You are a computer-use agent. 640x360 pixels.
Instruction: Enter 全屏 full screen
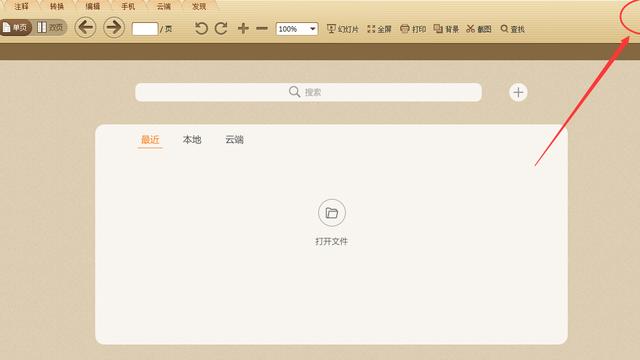pos(379,29)
